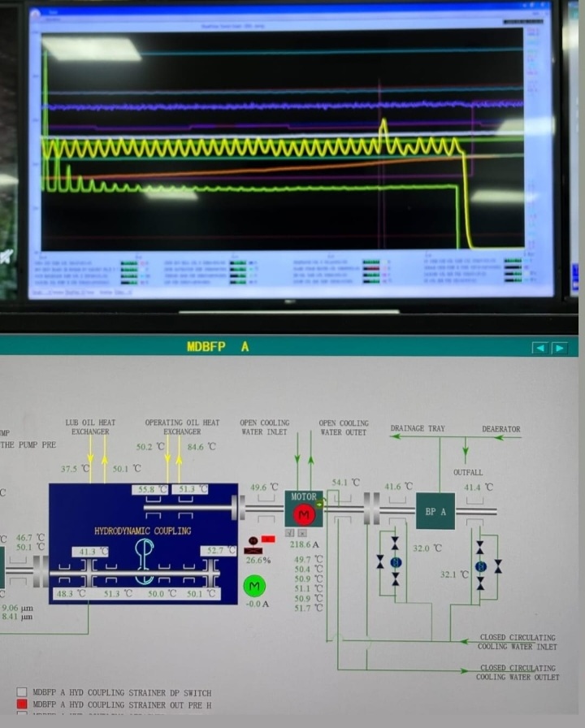Click the green auxiliary motor M icon
The image size is (585, 728).
[x=254, y=585]
